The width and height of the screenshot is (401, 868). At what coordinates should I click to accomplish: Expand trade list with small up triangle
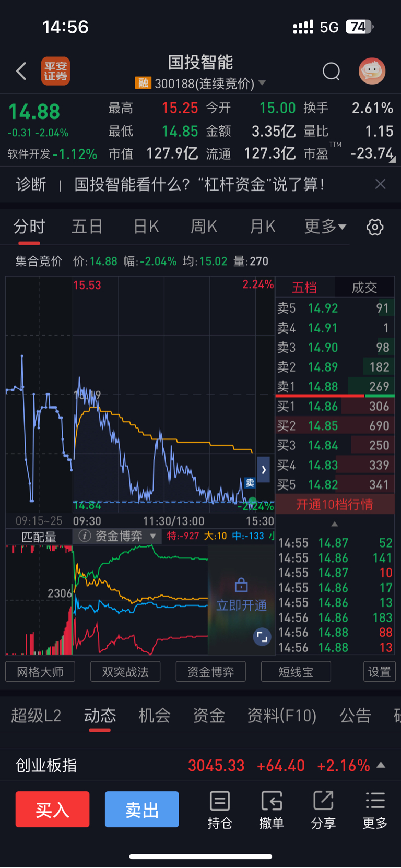(x=335, y=524)
